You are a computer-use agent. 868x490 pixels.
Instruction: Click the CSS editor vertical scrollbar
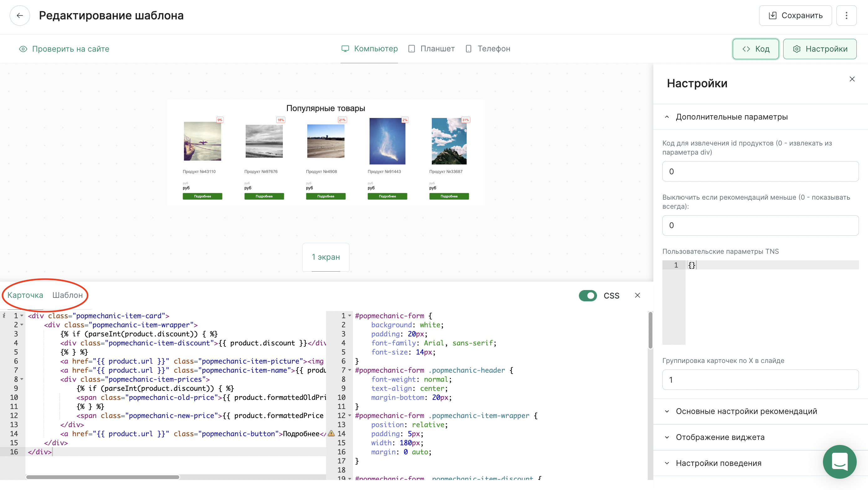coord(650,330)
